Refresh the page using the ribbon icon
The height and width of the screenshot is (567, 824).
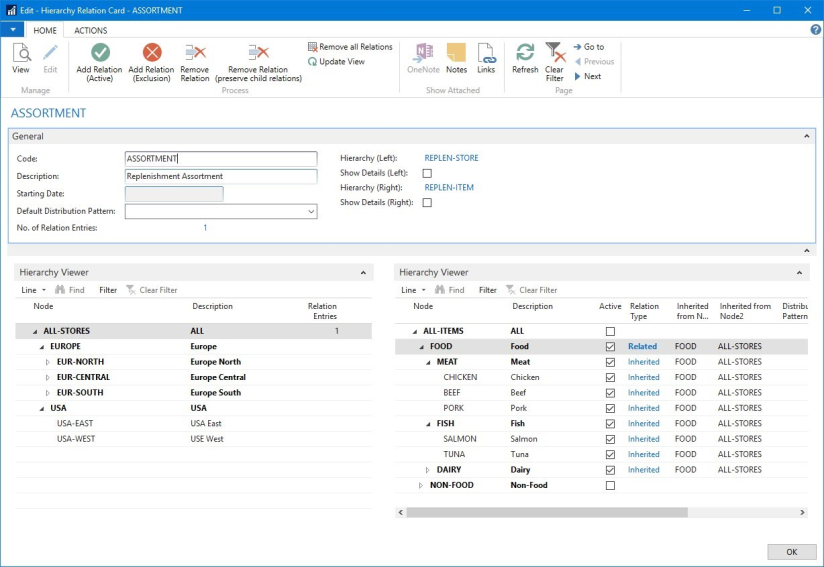tap(525, 53)
